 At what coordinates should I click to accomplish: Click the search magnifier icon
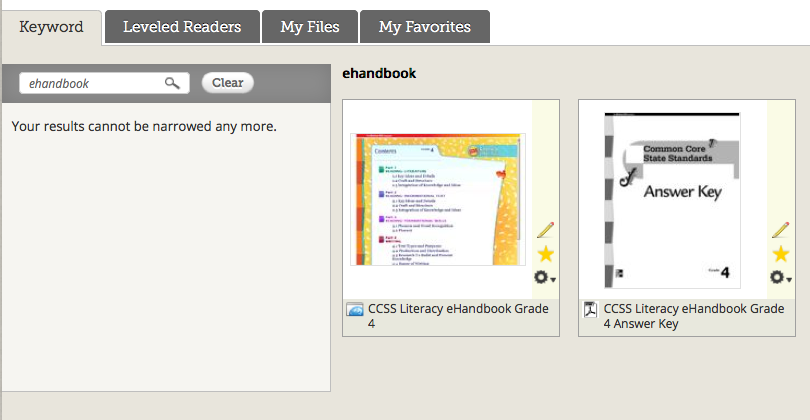click(173, 83)
